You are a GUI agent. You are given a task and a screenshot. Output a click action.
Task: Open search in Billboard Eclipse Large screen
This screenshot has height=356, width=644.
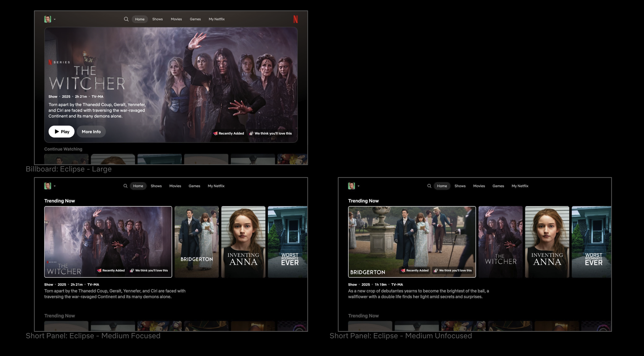click(126, 19)
